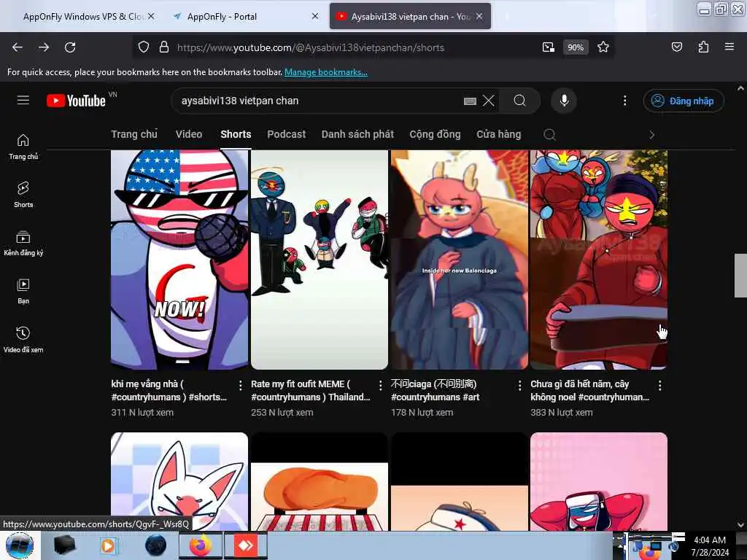The image size is (747, 560).
Task: Play the Balenciaga pink dragon short thumbnail
Action: [x=460, y=260]
